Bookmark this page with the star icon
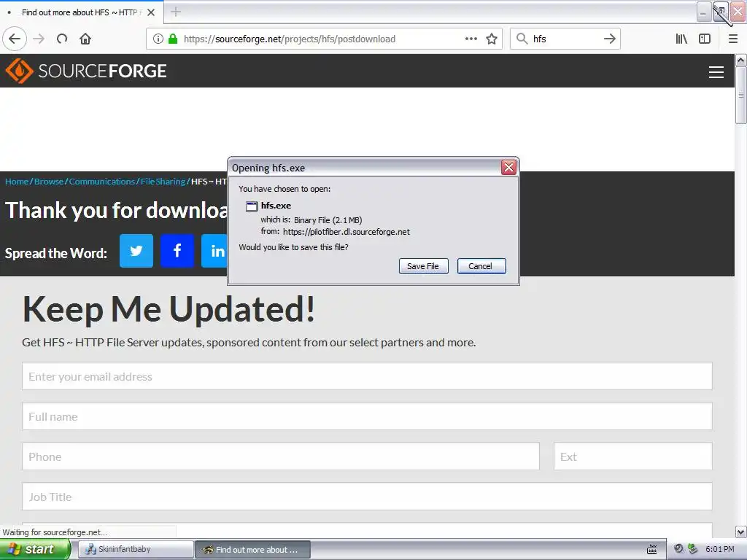 click(x=492, y=39)
